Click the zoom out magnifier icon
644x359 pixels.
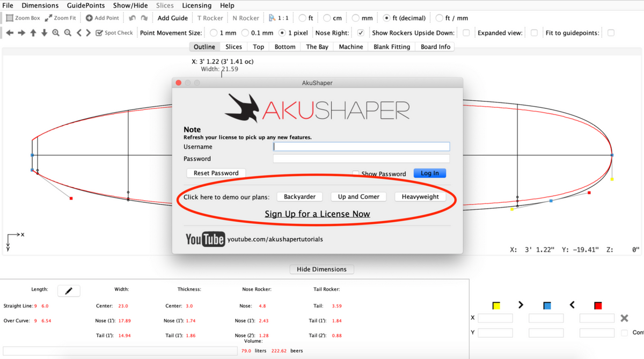[x=68, y=33]
